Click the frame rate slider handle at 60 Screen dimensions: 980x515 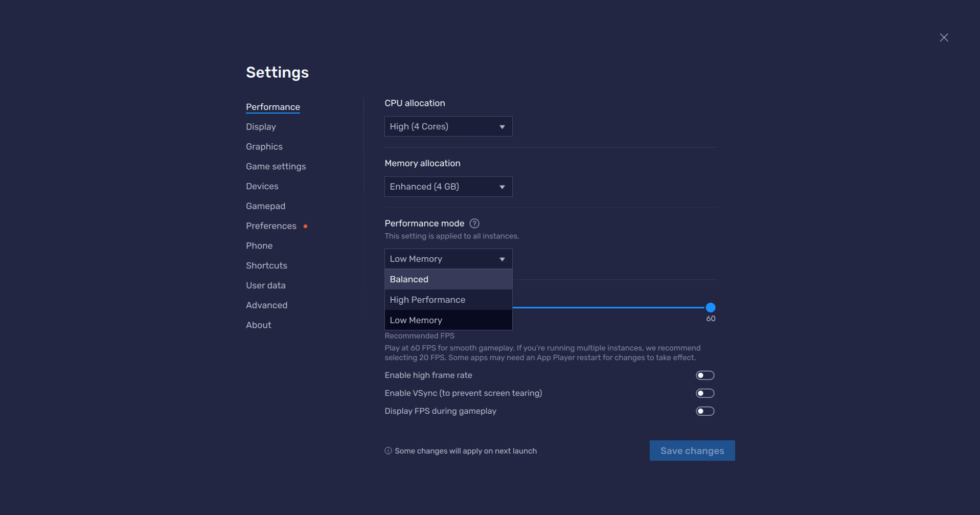pos(711,307)
